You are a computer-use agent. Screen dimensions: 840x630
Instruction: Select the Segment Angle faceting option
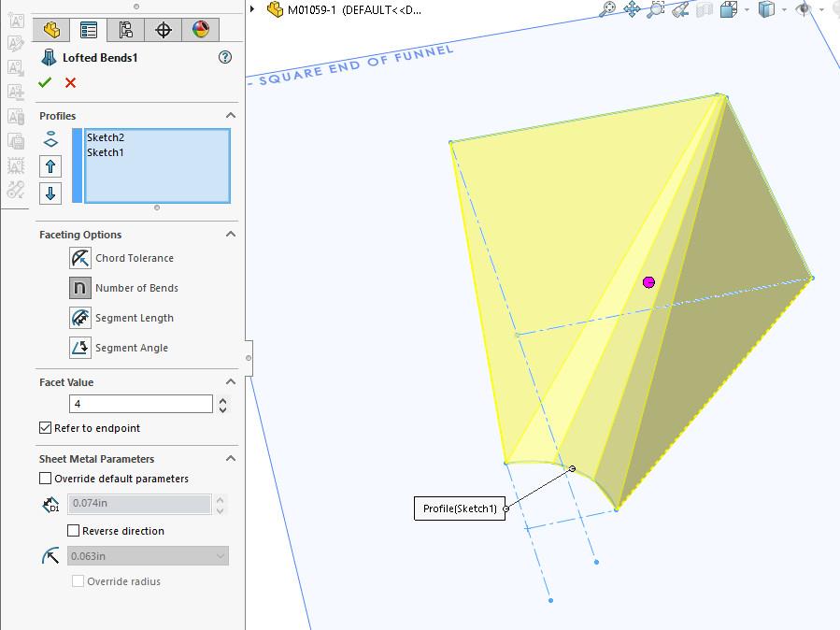78,347
